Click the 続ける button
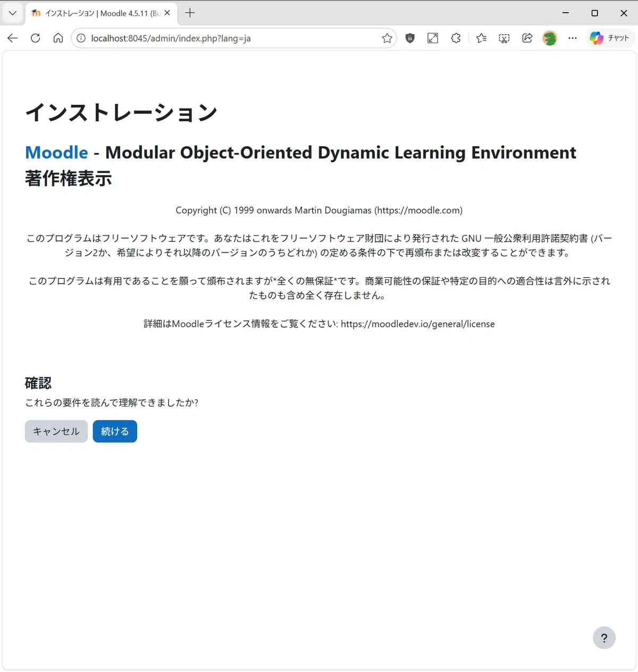The width and height of the screenshot is (638, 672). pos(115,432)
